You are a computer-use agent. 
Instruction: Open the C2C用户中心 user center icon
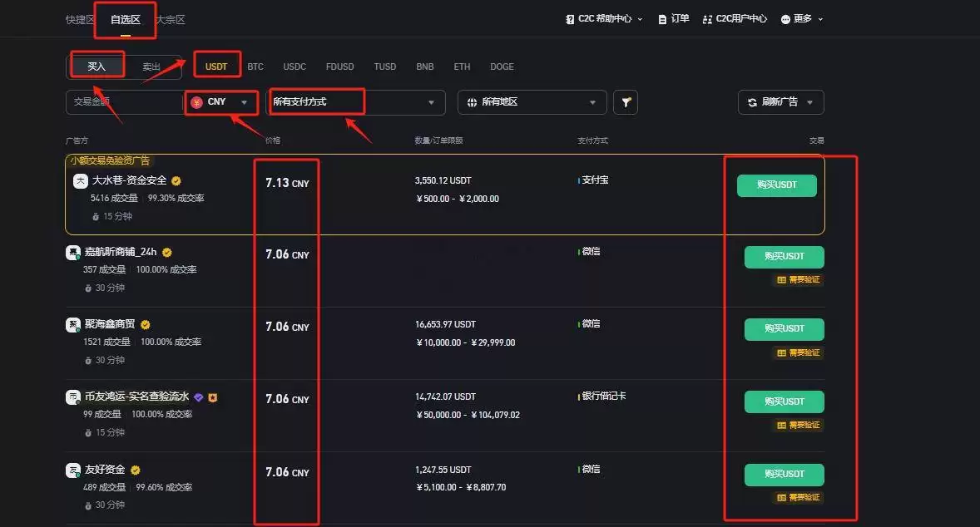pyautogui.click(x=706, y=17)
